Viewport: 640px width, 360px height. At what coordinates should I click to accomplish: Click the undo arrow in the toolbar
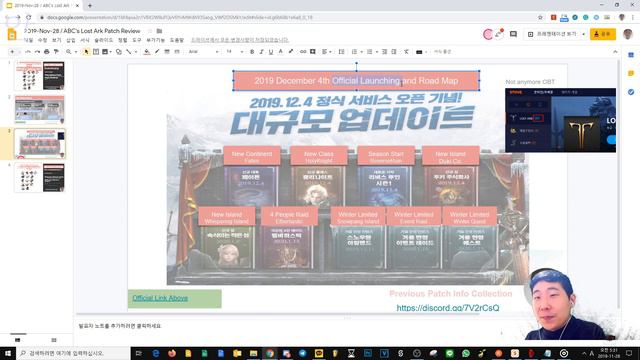[x=28, y=52]
